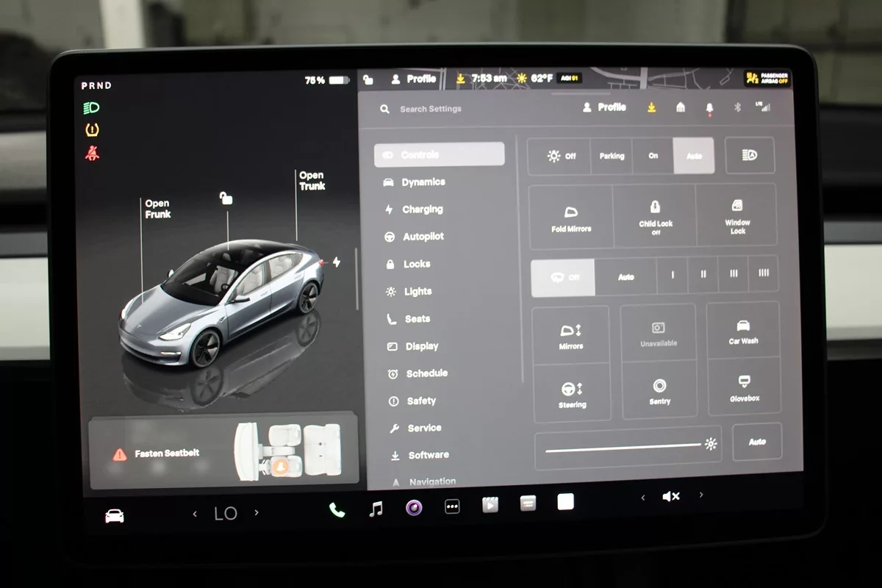This screenshot has height=588, width=882.
Task: Open the Autopilot settings menu
Action: coord(423,237)
